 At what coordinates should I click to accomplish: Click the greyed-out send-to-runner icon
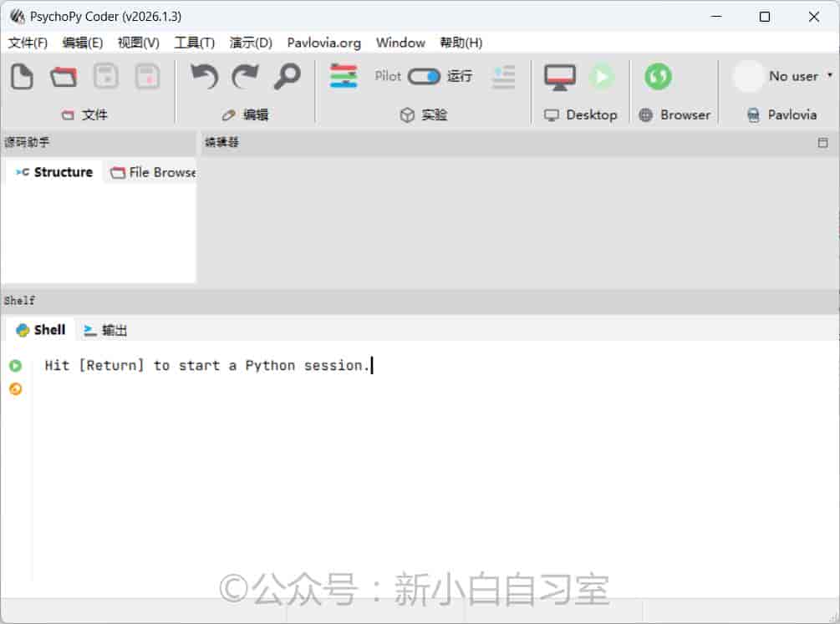click(x=503, y=77)
